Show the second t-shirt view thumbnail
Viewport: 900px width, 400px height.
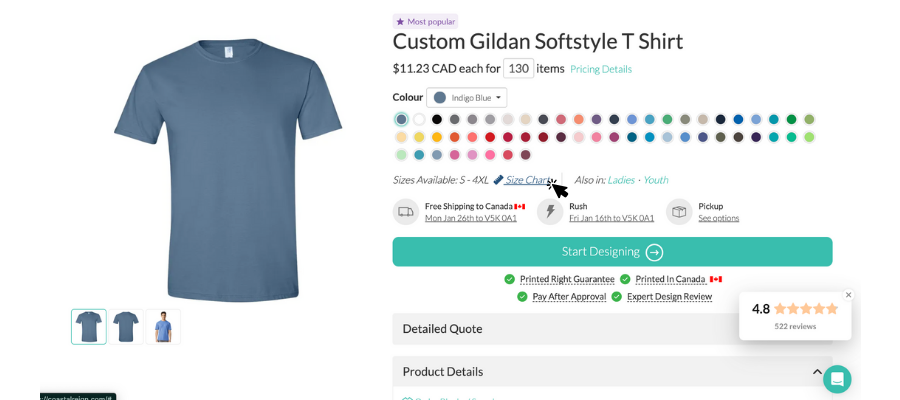point(126,327)
